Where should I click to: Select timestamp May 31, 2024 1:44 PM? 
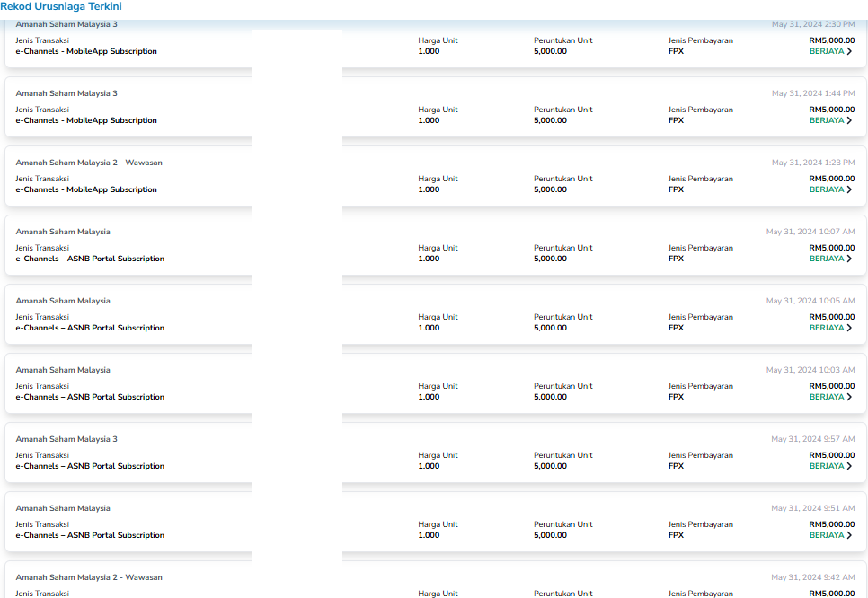pos(813,93)
